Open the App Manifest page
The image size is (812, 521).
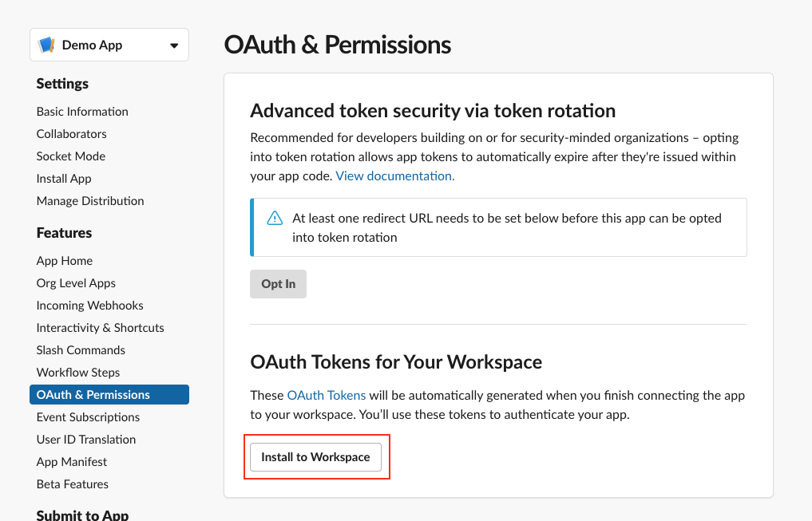click(x=72, y=462)
